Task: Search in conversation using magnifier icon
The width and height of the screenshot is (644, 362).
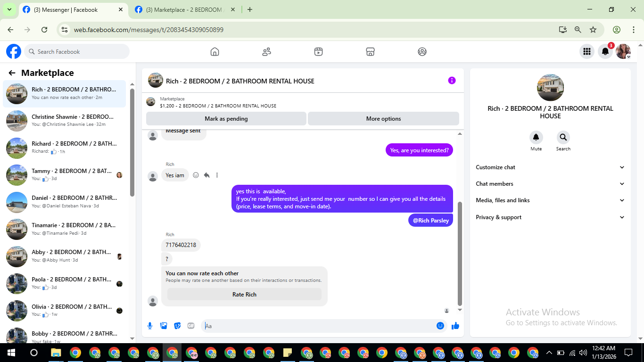Action: [563, 138]
